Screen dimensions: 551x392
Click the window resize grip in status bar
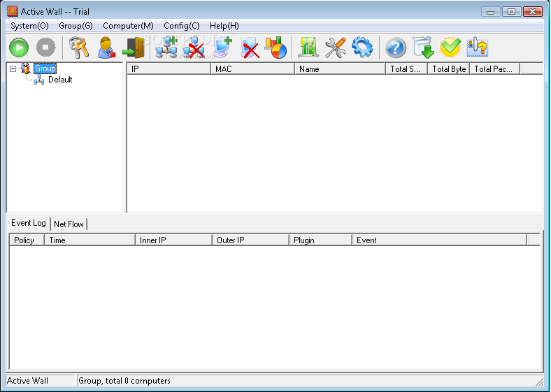click(539, 381)
